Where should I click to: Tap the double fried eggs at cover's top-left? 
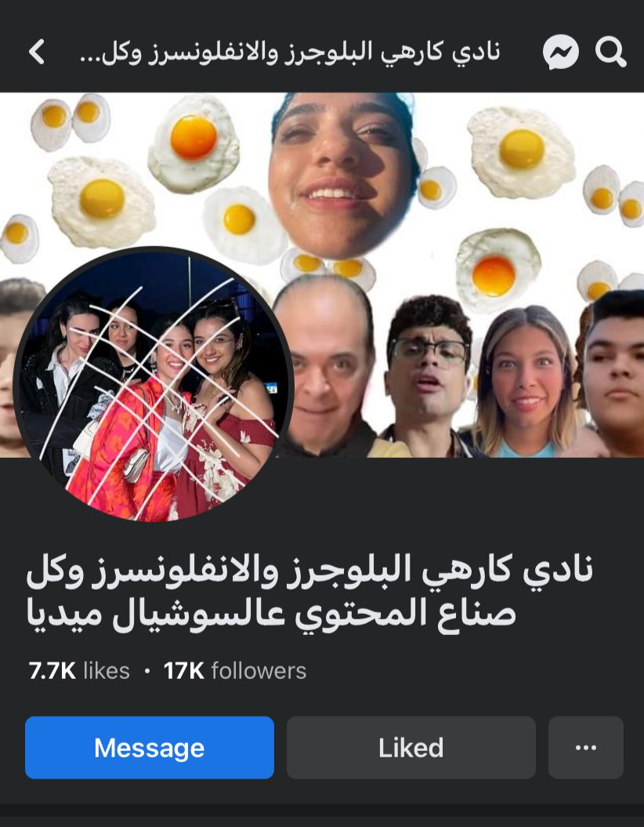click(x=70, y=120)
